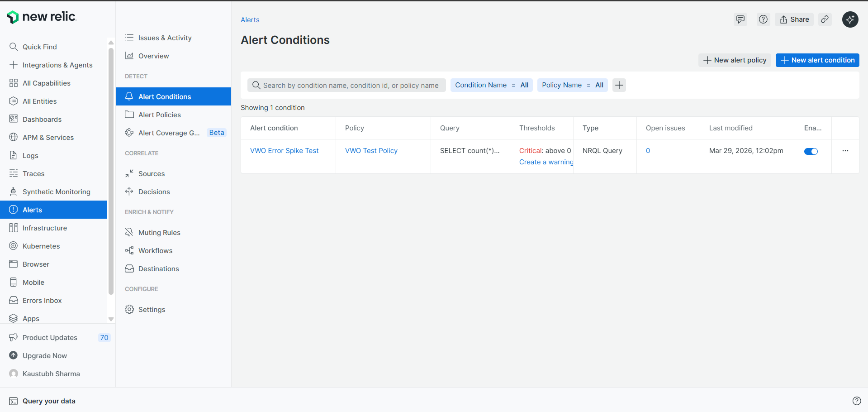Sort by Open issues column header
This screenshot has width=868, height=412.
pos(665,128)
